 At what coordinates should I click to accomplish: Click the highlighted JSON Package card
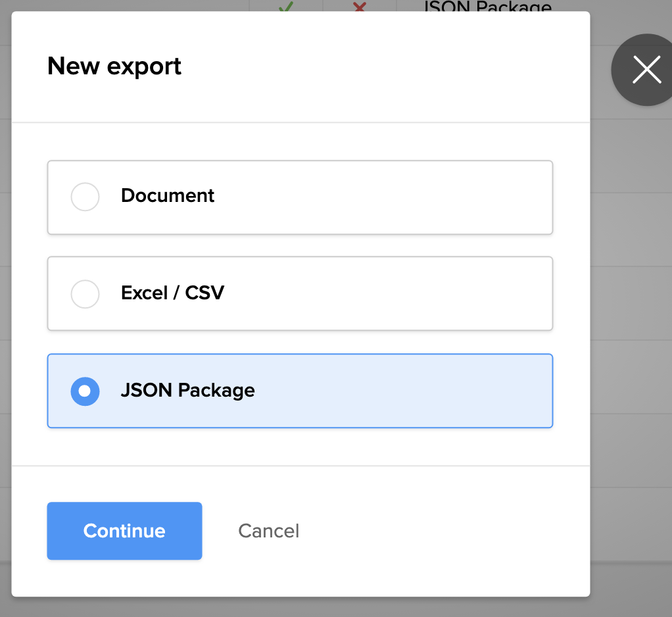coord(300,391)
